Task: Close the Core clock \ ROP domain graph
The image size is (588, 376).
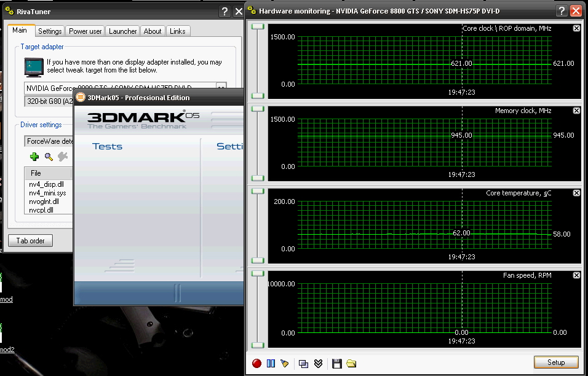Action: (x=576, y=28)
